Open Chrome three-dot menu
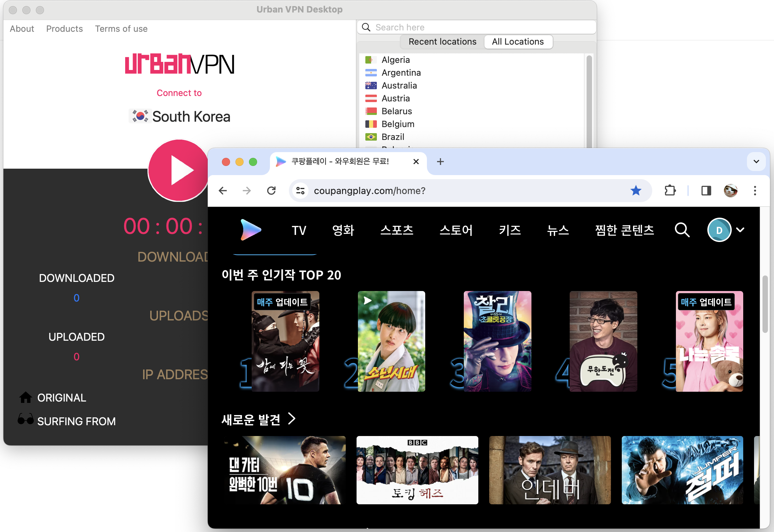 [x=755, y=191]
